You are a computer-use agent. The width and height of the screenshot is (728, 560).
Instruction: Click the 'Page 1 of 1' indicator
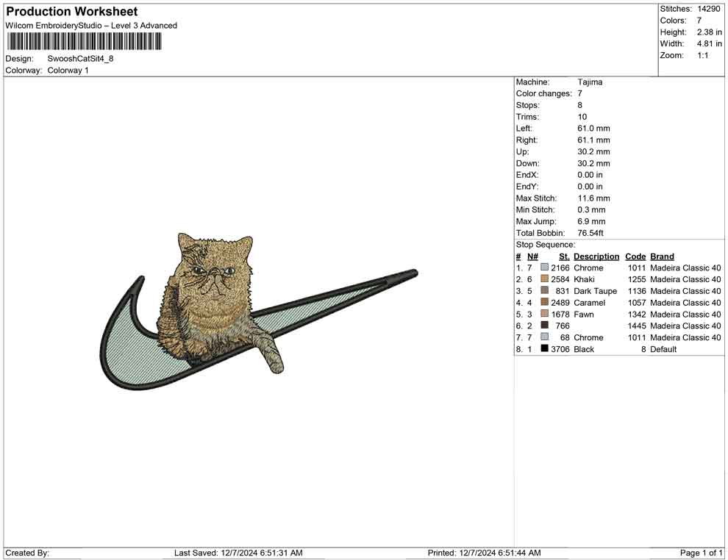point(701,553)
